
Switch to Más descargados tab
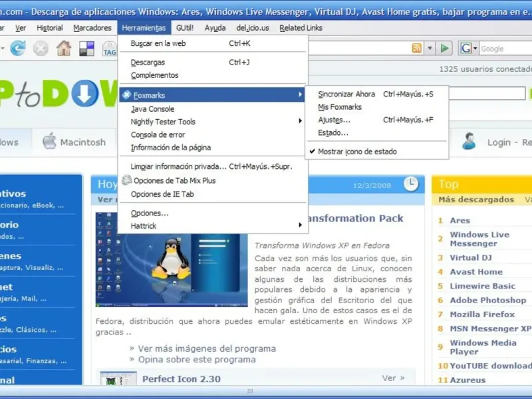click(476, 199)
